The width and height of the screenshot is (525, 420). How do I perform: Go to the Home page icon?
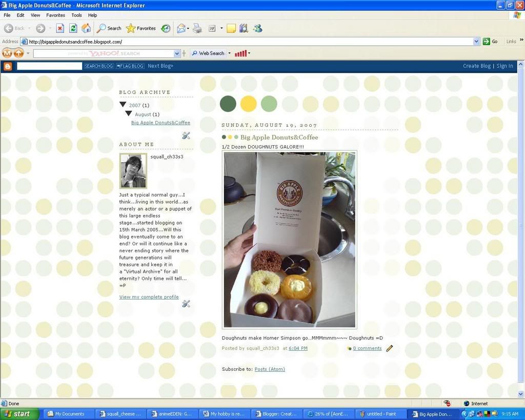[86, 29]
